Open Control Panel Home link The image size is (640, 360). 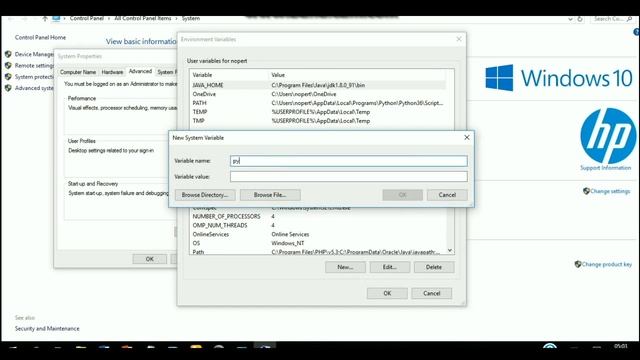pos(40,38)
